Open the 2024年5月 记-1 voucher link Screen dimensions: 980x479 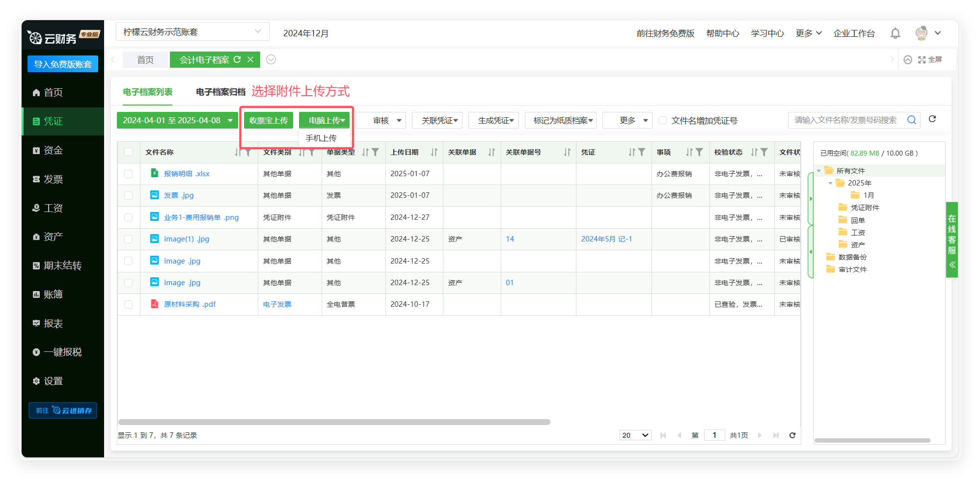point(606,239)
